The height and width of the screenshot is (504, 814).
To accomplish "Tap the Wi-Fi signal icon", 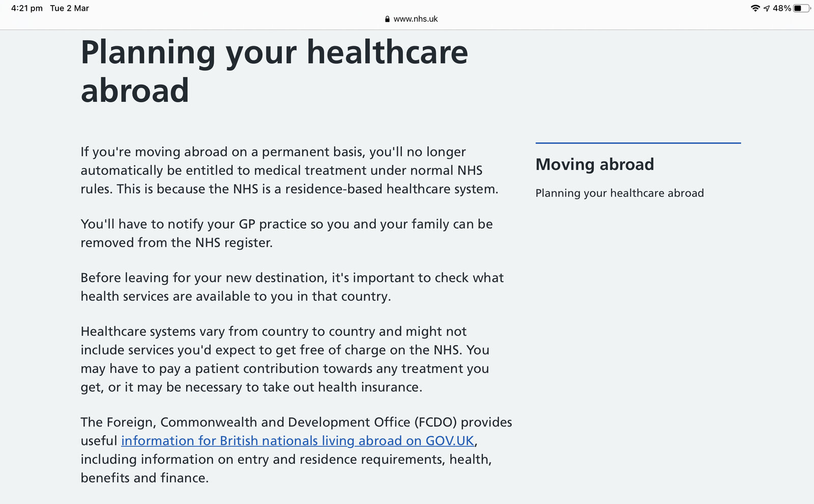I will click(755, 8).
